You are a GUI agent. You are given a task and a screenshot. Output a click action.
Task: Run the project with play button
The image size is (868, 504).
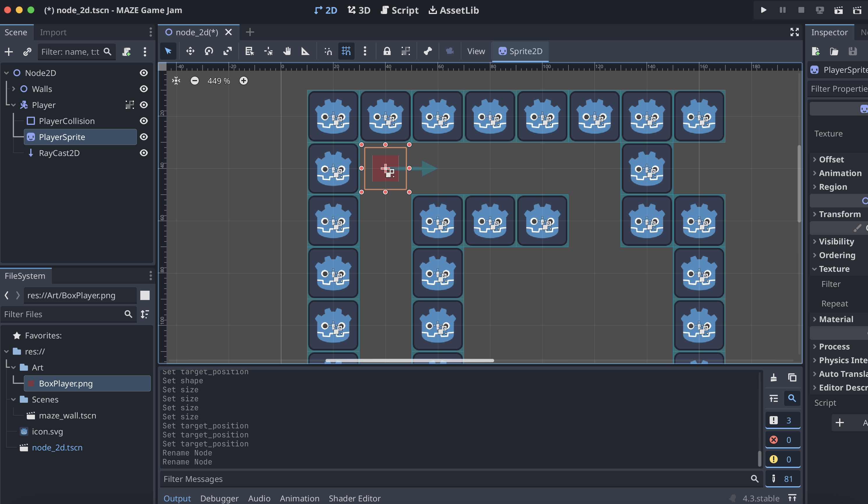point(763,10)
